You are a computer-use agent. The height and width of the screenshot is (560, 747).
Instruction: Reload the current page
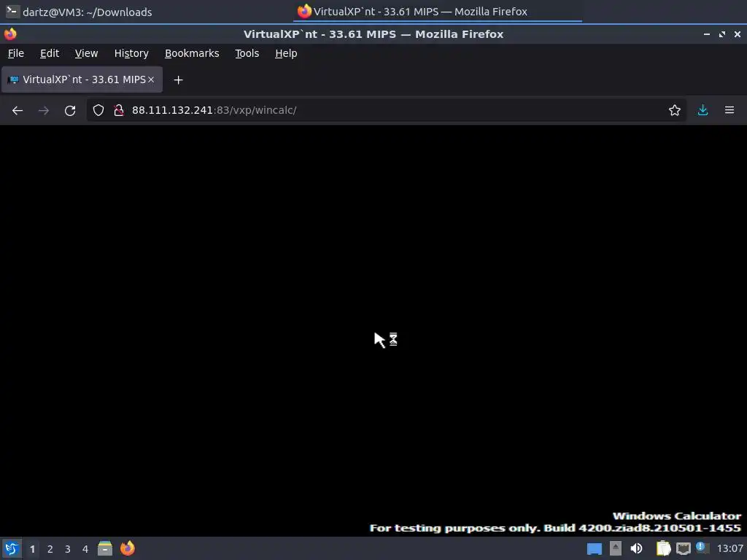click(70, 111)
